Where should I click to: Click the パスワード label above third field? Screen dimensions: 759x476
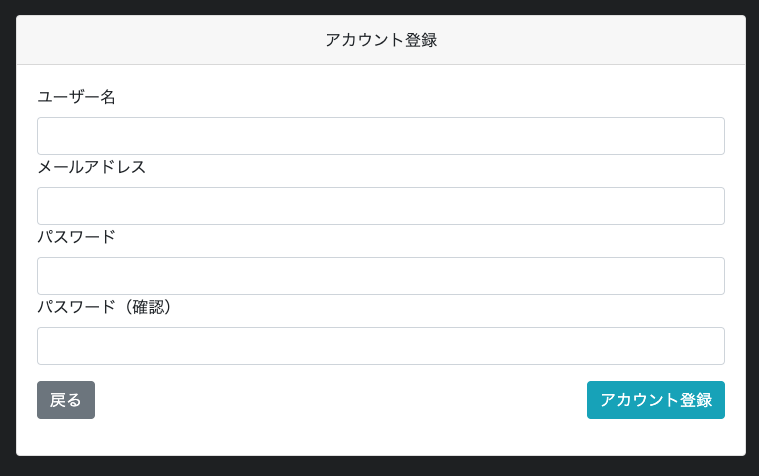tap(77, 237)
